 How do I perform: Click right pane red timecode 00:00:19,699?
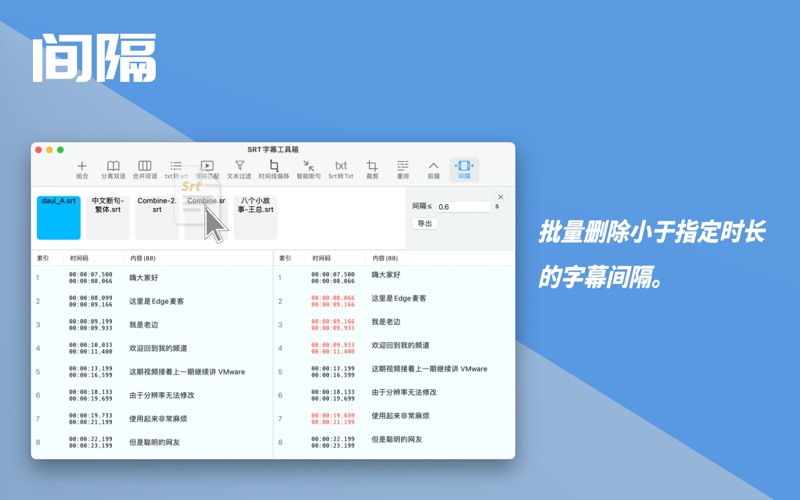tap(333, 415)
